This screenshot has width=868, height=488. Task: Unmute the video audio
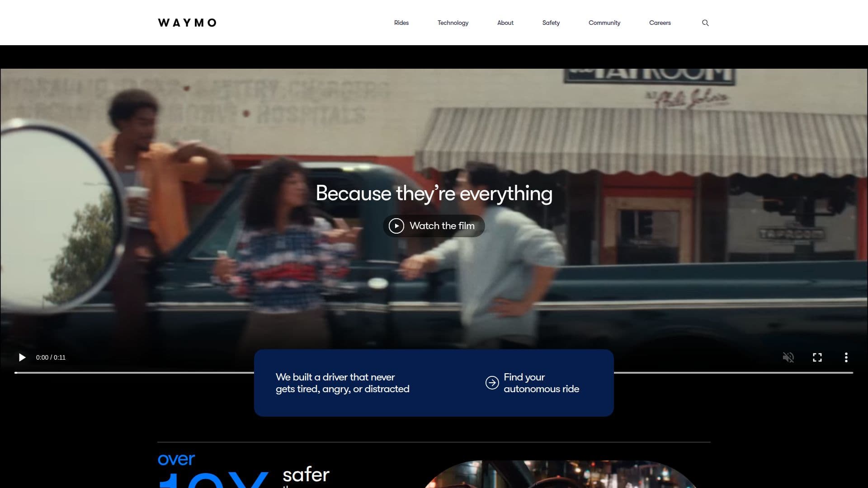(x=788, y=357)
